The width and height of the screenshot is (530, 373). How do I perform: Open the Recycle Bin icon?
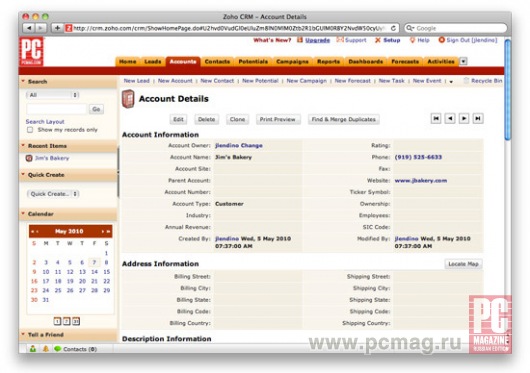[466, 80]
